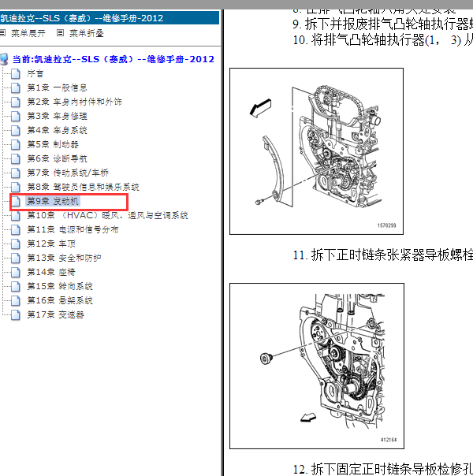Open 第13章 安全和防护

pyautogui.click(x=64, y=258)
